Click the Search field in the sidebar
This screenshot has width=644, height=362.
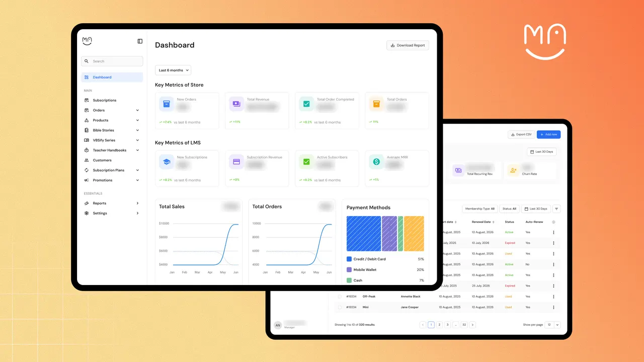112,61
